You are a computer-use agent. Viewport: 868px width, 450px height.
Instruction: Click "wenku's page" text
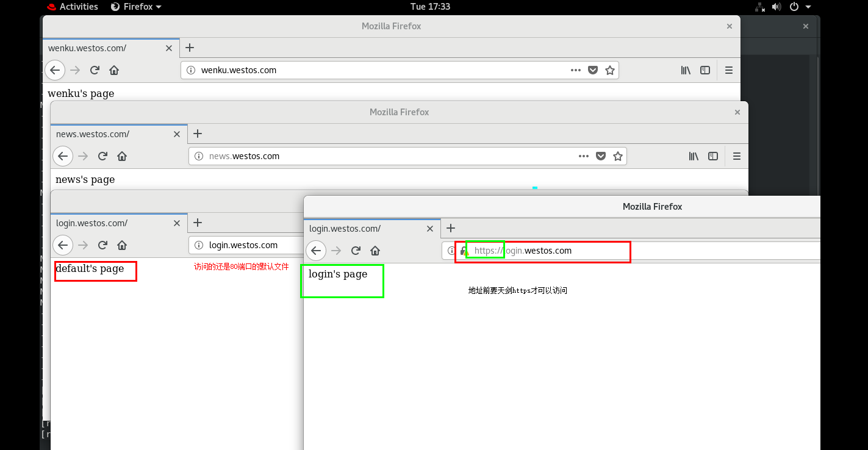pyautogui.click(x=81, y=93)
